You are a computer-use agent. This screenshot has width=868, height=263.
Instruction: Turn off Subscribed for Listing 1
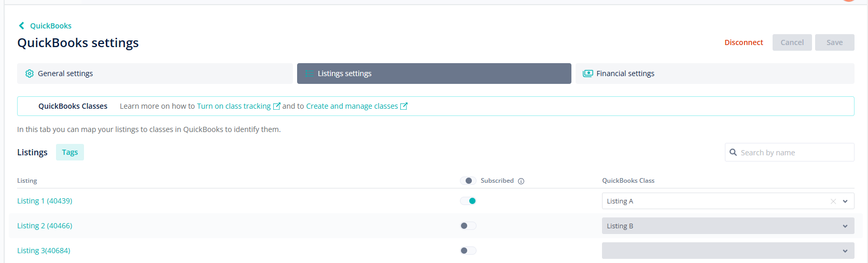468,201
